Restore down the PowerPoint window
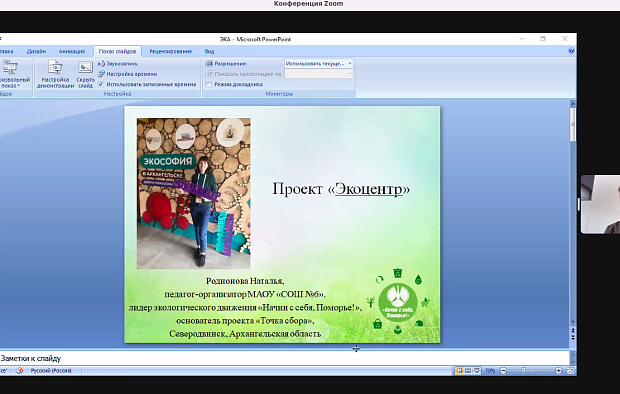The image size is (620, 394). [x=543, y=39]
